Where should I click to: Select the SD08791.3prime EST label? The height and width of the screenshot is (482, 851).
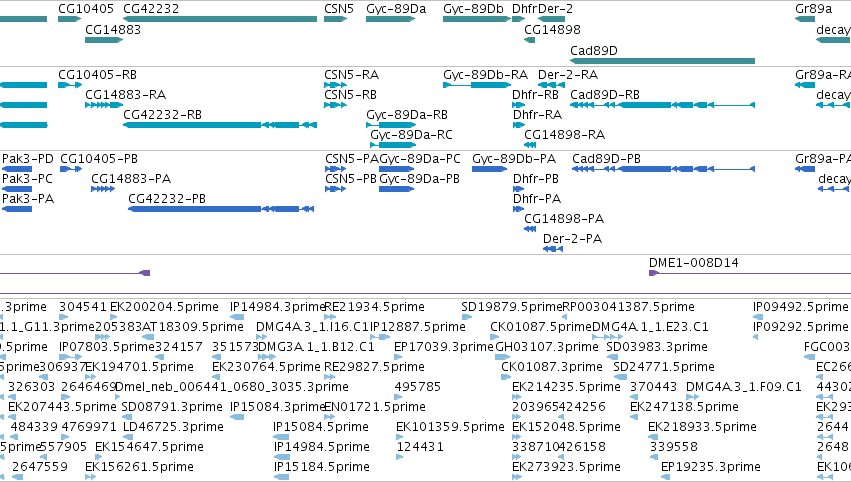pos(172,407)
